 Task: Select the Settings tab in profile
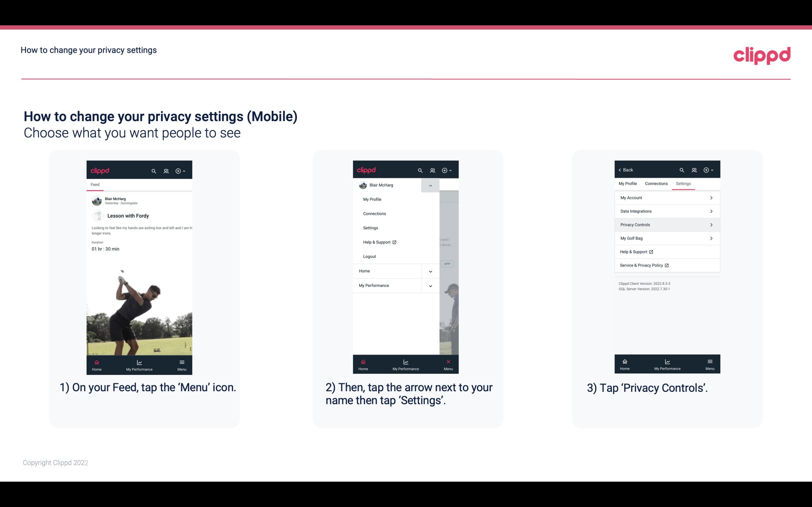683,183
